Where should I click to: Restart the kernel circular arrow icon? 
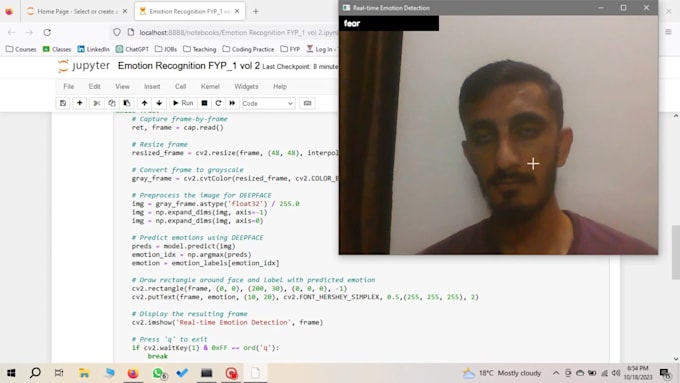click(218, 103)
